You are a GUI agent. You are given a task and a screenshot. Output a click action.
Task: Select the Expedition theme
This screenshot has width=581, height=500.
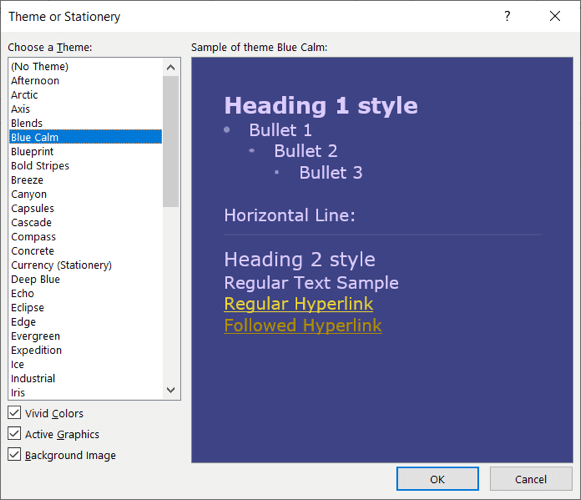click(86, 350)
